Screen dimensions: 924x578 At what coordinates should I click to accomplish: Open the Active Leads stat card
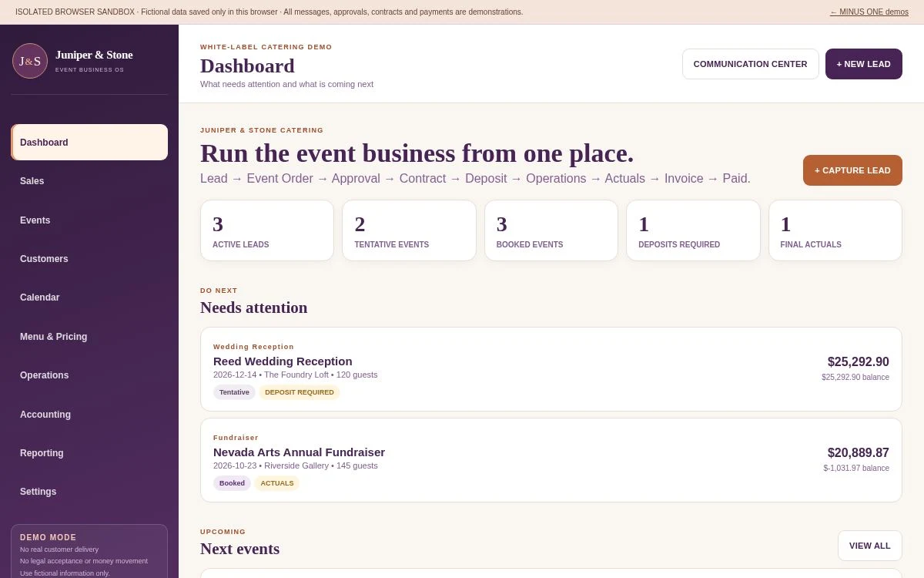pyautogui.click(x=267, y=230)
